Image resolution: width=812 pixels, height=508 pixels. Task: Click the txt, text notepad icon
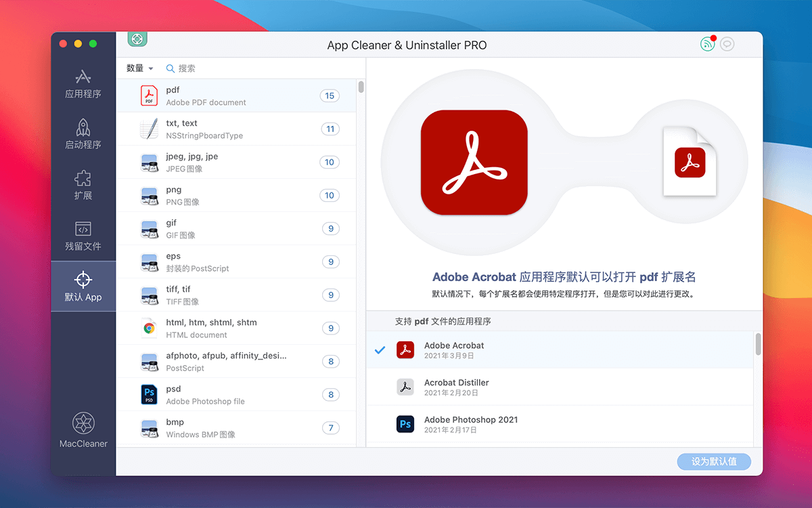point(149,129)
